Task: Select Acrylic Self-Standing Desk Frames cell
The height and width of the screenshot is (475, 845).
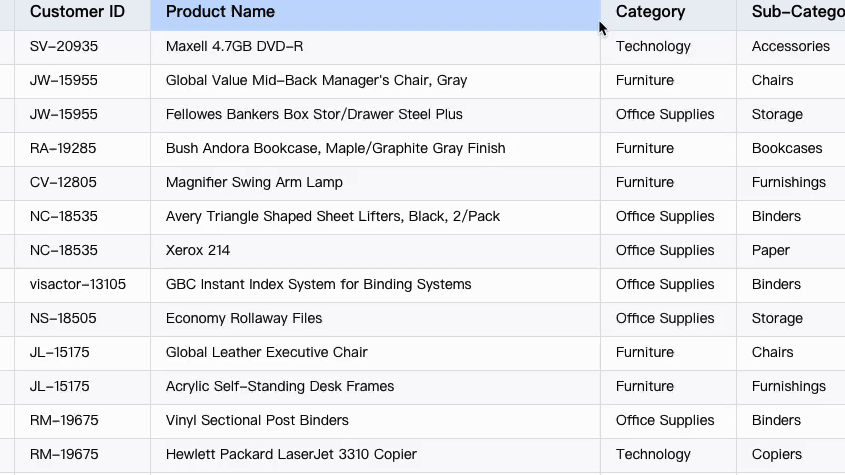Action: click(x=280, y=387)
